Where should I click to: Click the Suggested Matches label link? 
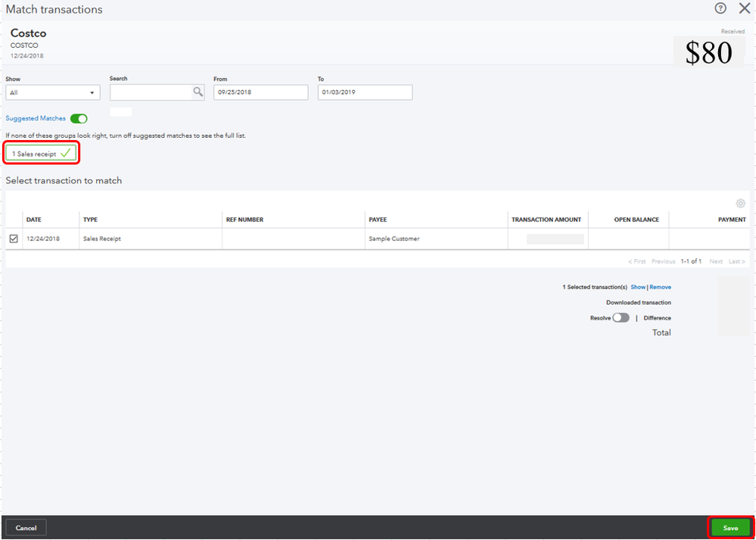36,118
